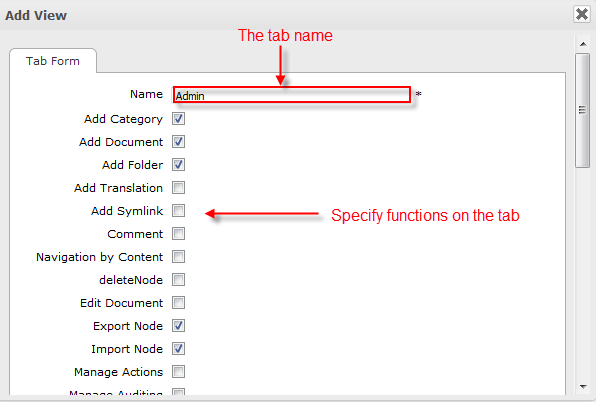
Task: Uncheck the Add Document checkbox
Action: click(x=178, y=142)
